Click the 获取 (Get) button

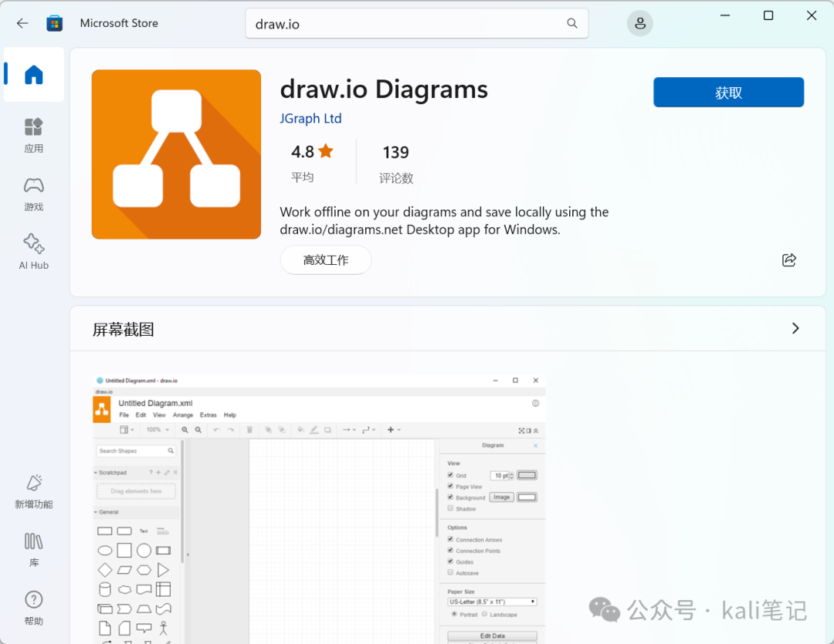tap(728, 93)
